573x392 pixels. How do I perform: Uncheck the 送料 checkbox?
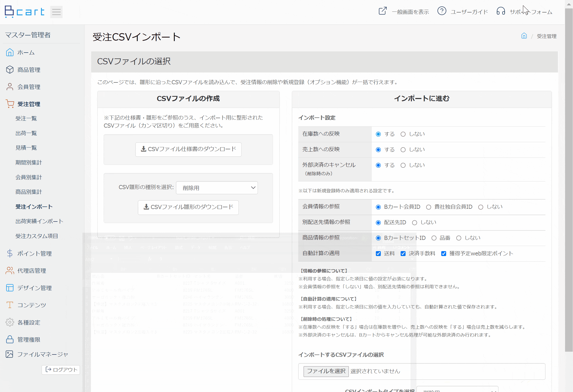coord(378,254)
